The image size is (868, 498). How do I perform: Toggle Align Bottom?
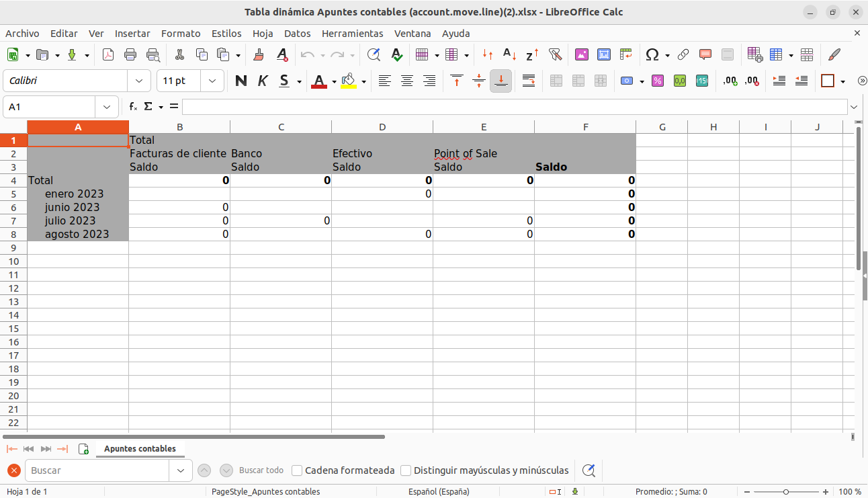501,81
